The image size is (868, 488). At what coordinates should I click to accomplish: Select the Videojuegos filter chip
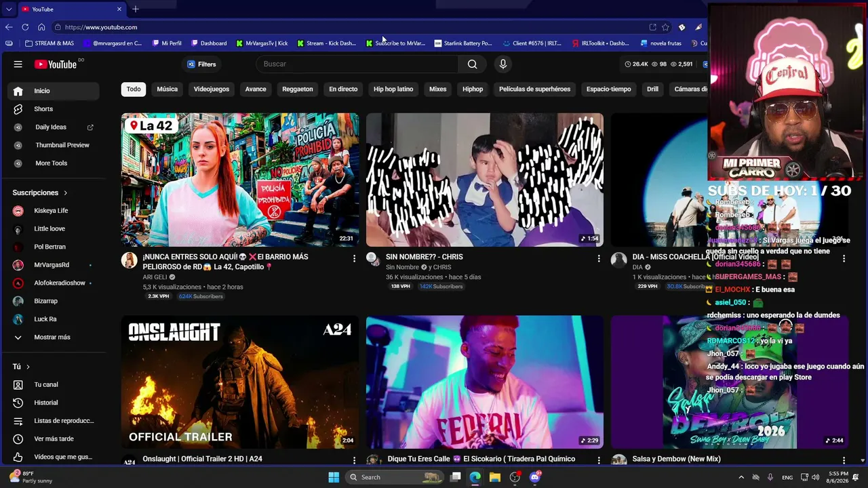pos(212,89)
